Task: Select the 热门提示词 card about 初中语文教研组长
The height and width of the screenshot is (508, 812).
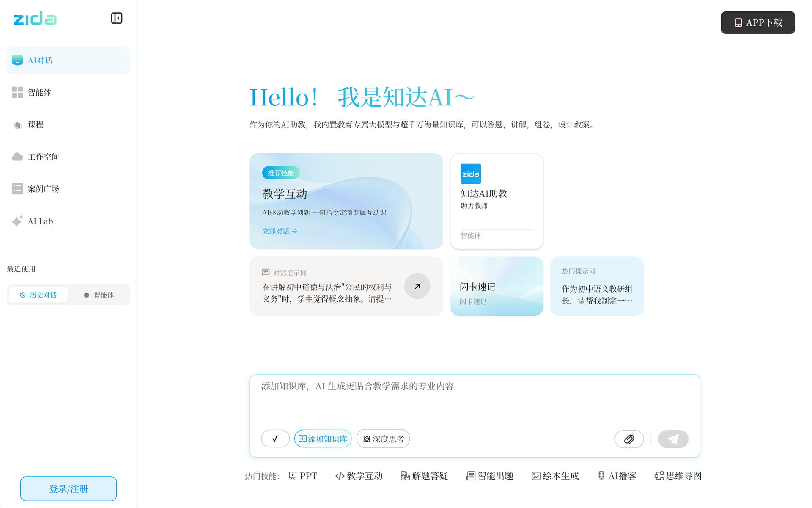Action: (597, 286)
